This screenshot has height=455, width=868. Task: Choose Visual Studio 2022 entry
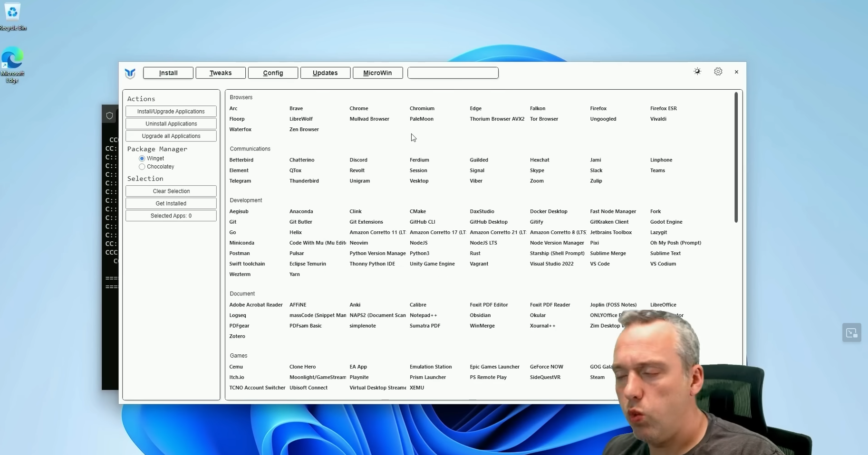(551, 264)
